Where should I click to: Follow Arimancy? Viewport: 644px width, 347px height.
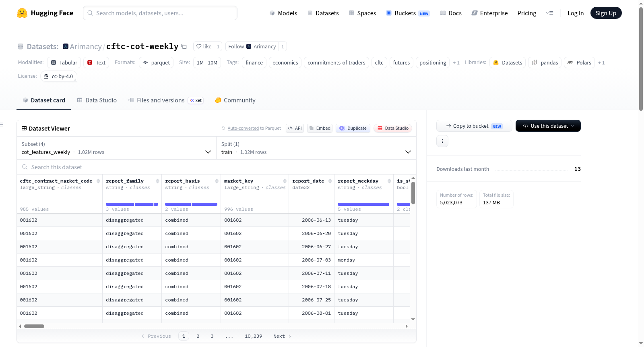[x=252, y=46]
